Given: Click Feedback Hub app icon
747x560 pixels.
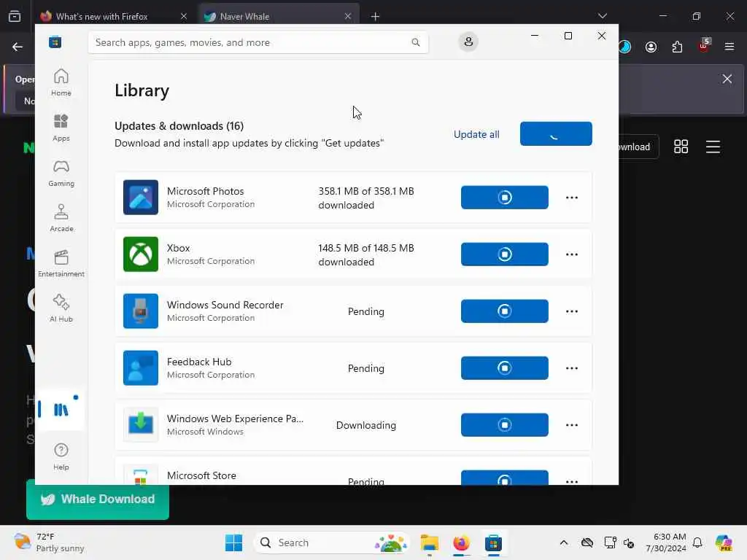Looking at the screenshot, I should [141, 367].
